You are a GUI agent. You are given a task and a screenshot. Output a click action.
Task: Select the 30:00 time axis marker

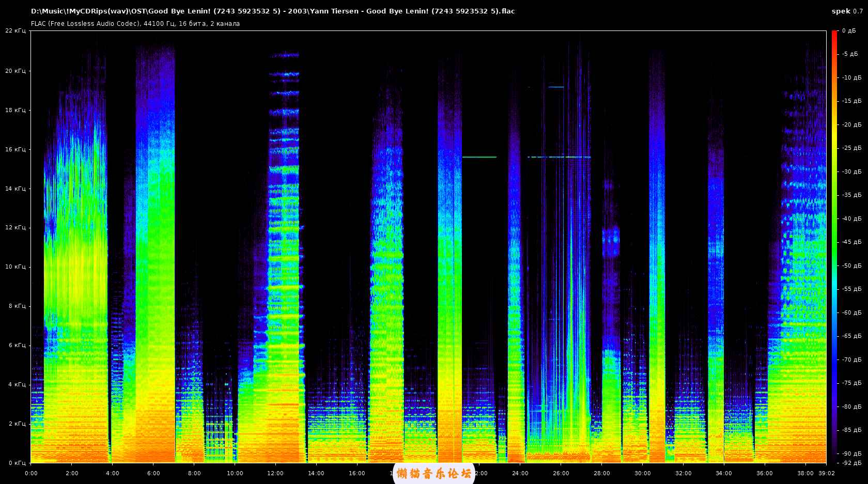(x=642, y=473)
